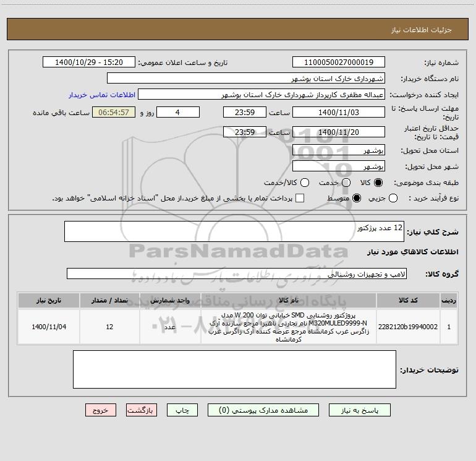Click the announcement date field 1400/10/29 - 15:20
The height and width of the screenshot is (461, 476).
(89, 62)
